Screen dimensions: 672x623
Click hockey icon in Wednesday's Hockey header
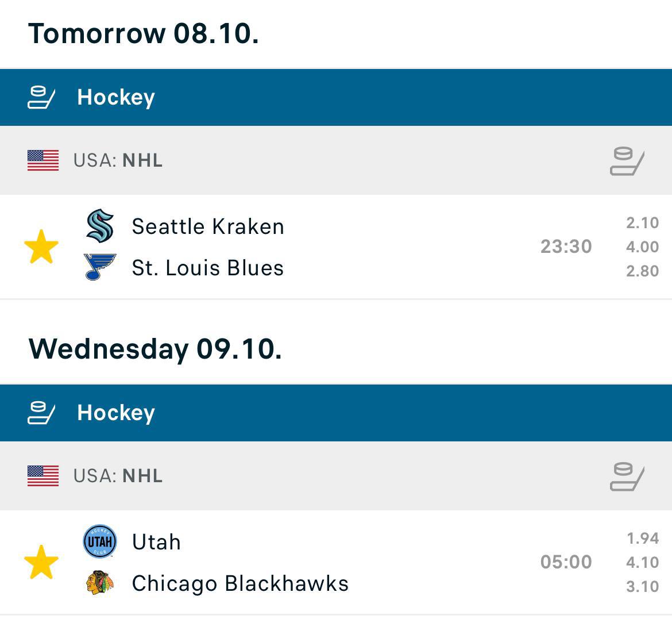[41, 413]
